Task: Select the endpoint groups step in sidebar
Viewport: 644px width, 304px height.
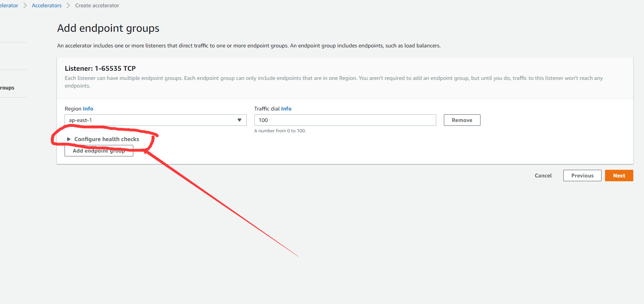Action: (x=7, y=88)
